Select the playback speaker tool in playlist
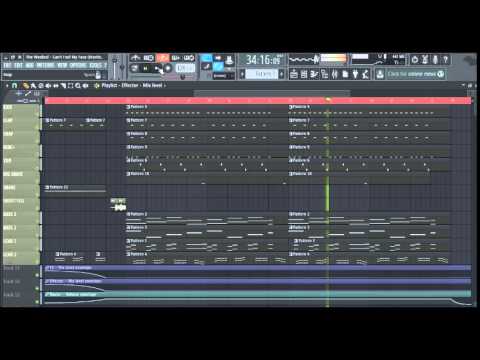This screenshot has width=480, height=360. tap(85, 85)
